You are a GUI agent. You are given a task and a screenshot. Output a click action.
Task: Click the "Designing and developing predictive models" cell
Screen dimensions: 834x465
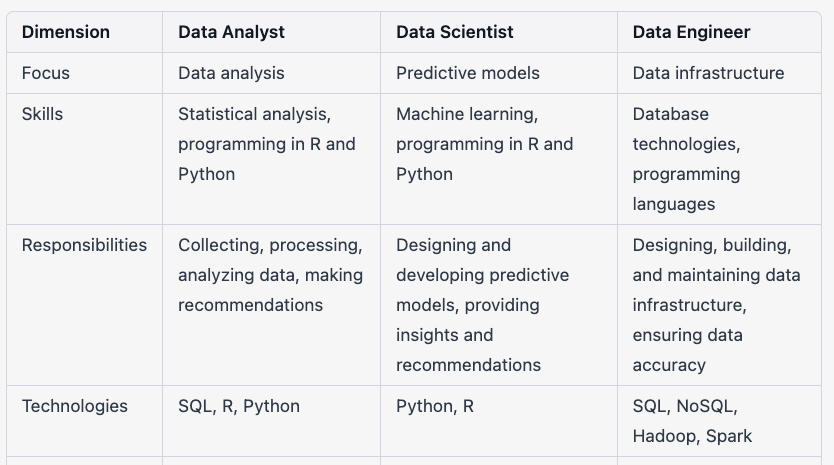482,305
